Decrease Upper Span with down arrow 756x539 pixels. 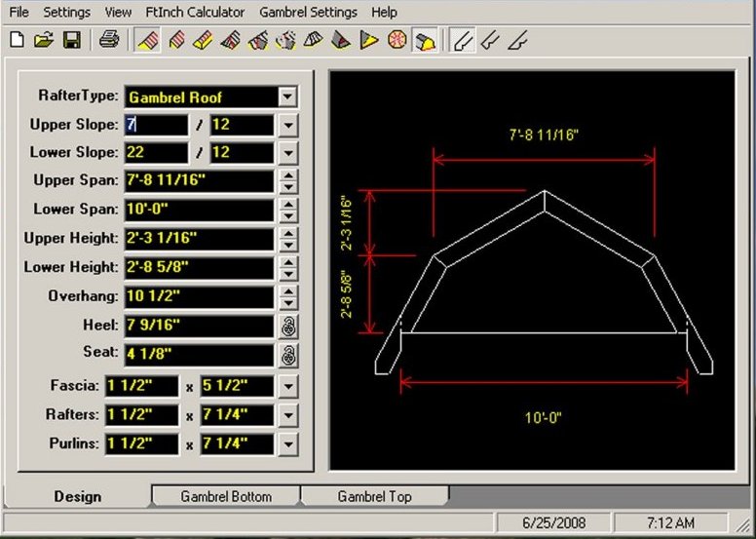coord(288,187)
